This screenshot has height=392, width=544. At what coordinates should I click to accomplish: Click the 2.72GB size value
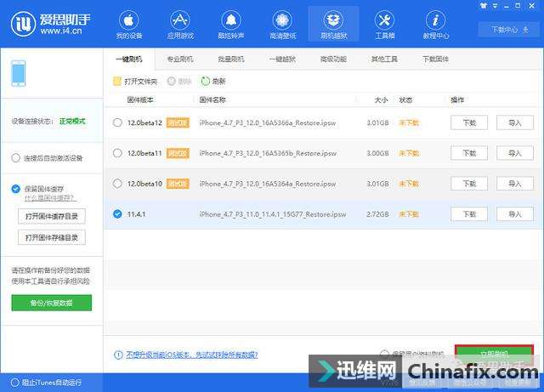point(377,214)
